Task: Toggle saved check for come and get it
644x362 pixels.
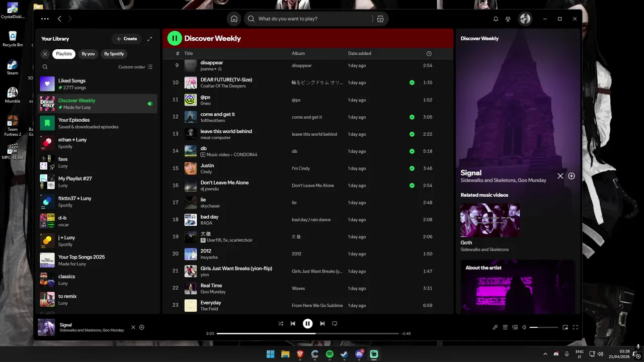Action: pyautogui.click(x=412, y=117)
